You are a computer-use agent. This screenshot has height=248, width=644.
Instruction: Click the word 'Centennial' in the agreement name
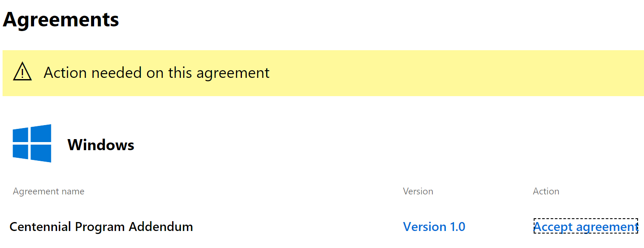pyautogui.click(x=40, y=227)
